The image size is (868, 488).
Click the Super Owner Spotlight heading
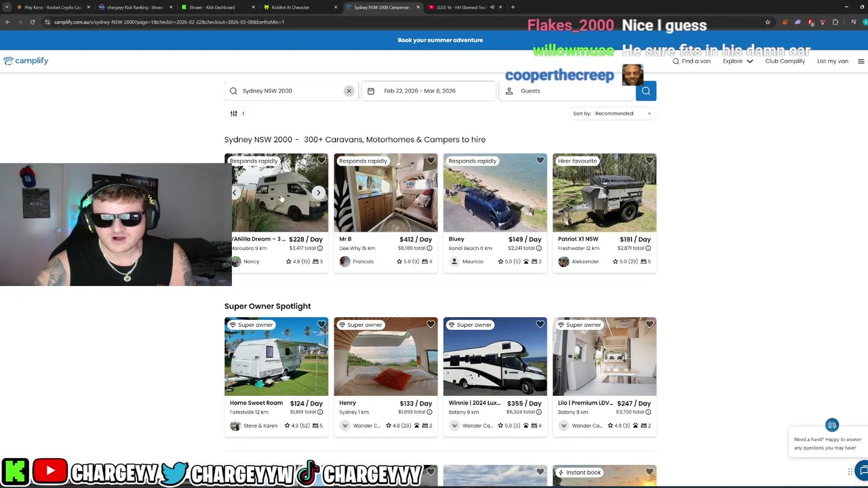pyautogui.click(x=267, y=306)
